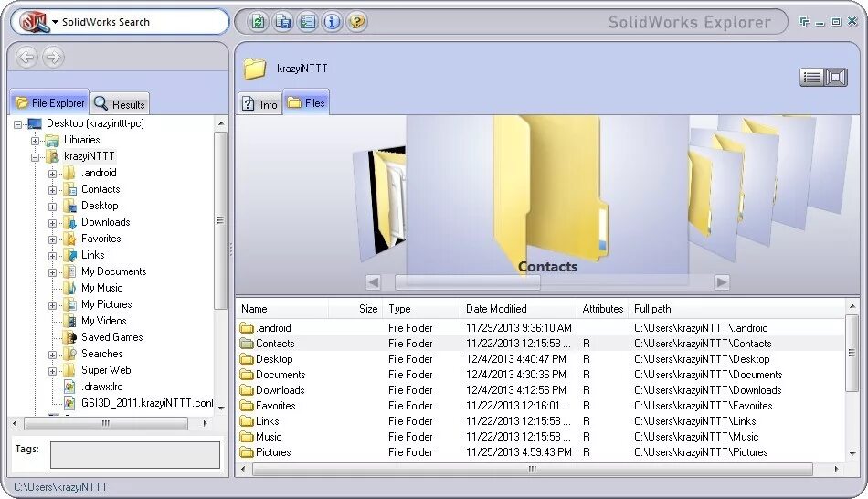
Task: Click the krazyiNTTT header folder icon
Action: coord(255,69)
